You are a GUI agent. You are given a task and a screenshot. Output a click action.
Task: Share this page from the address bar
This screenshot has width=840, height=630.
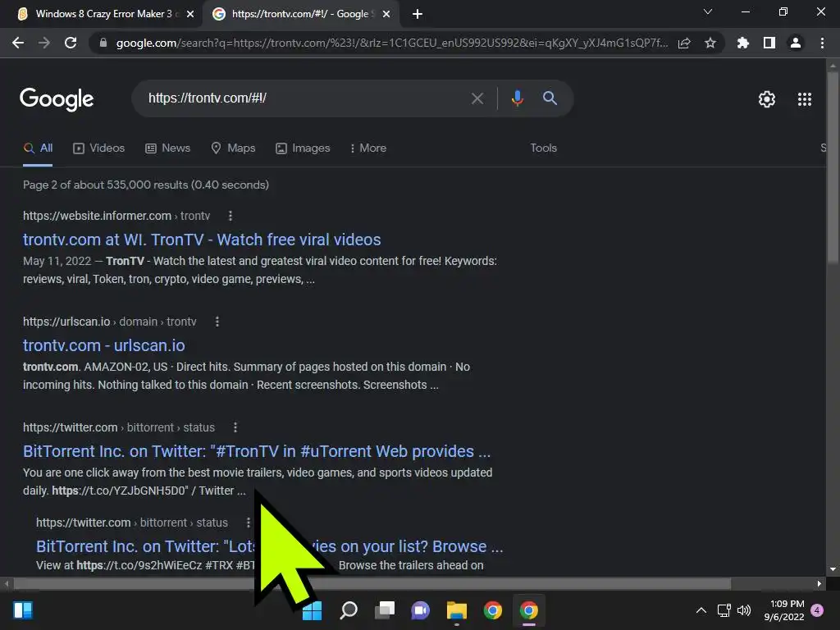pyautogui.click(x=684, y=43)
